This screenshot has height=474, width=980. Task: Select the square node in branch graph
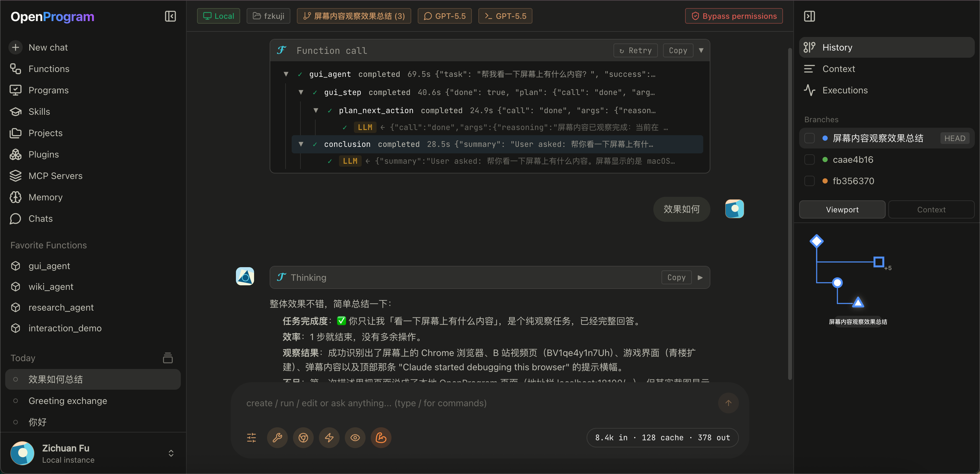click(x=879, y=262)
